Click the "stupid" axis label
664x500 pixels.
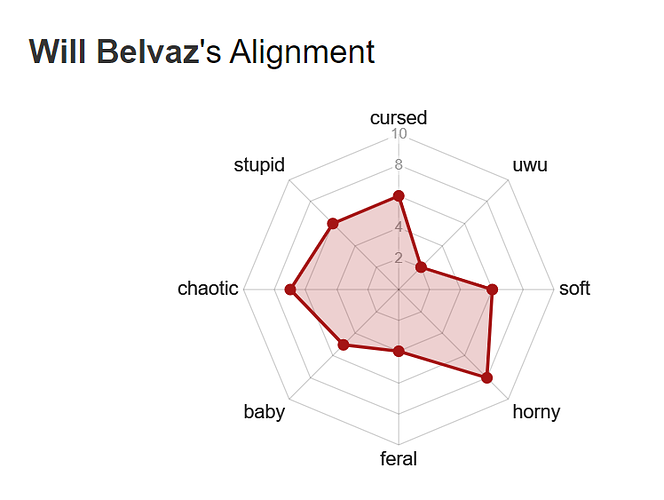(259, 165)
